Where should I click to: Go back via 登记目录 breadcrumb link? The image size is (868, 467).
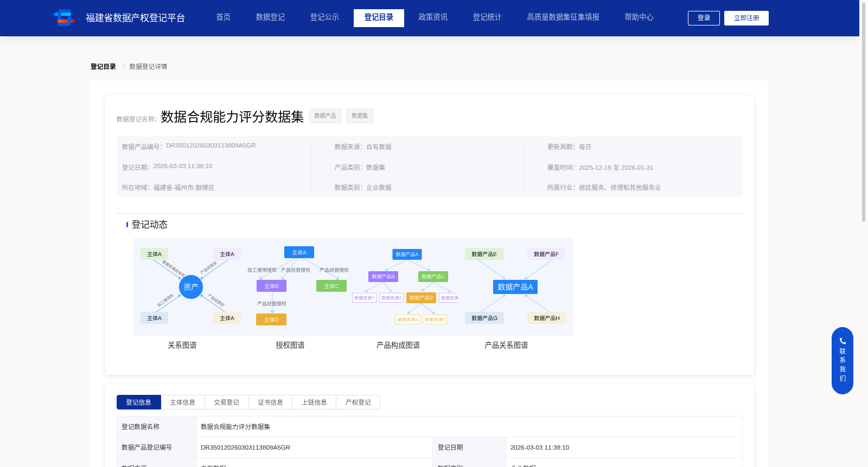pyautogui.click(x=103, y=67)
